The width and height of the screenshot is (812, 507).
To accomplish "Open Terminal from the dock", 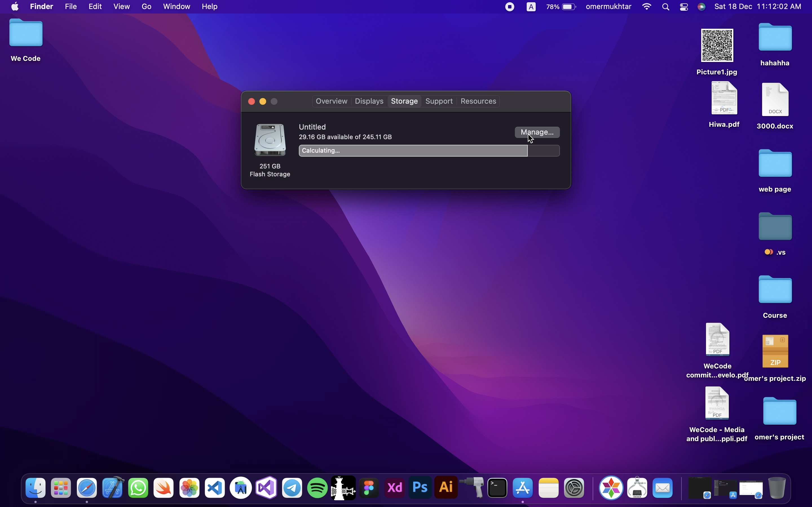I will 498,488.
